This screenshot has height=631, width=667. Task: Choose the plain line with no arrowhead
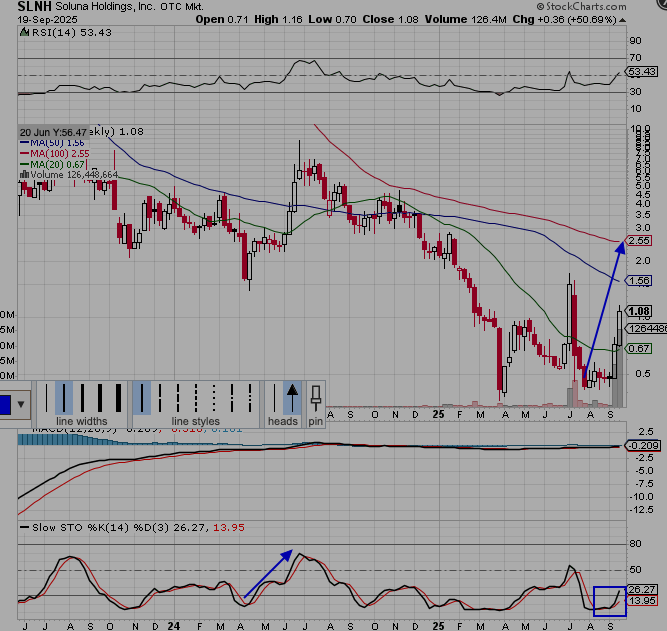tap(274, 398)
